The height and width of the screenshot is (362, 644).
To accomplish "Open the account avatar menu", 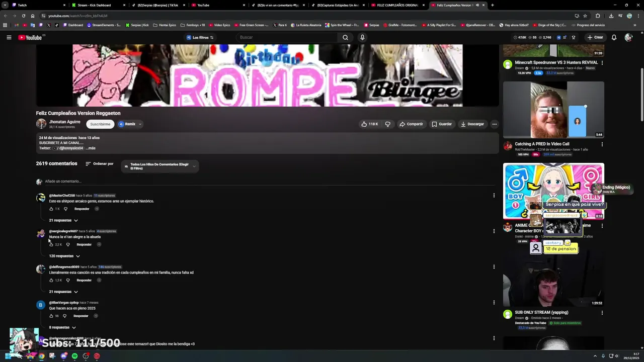I will [x=628, y=37].
